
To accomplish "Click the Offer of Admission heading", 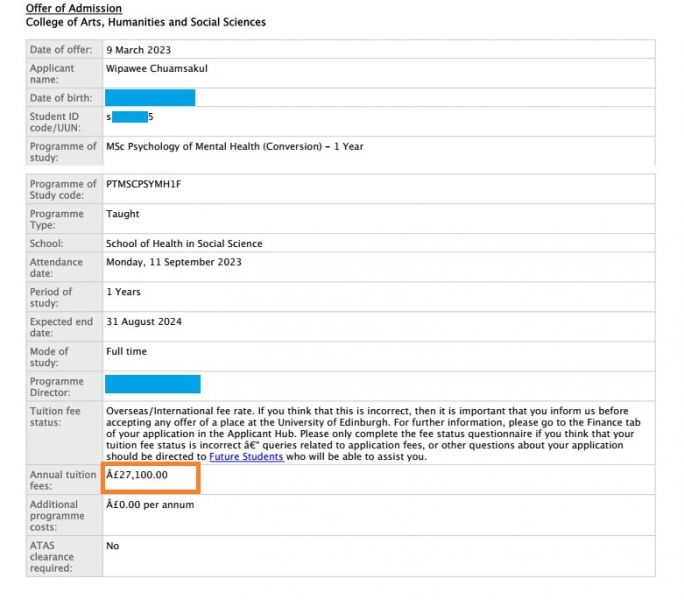I will tap(73, 9).
